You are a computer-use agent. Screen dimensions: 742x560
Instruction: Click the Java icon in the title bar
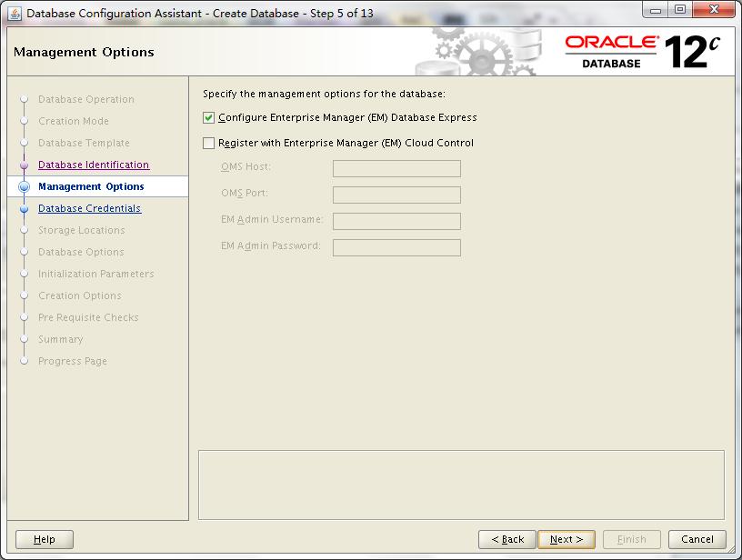point(15,14)
